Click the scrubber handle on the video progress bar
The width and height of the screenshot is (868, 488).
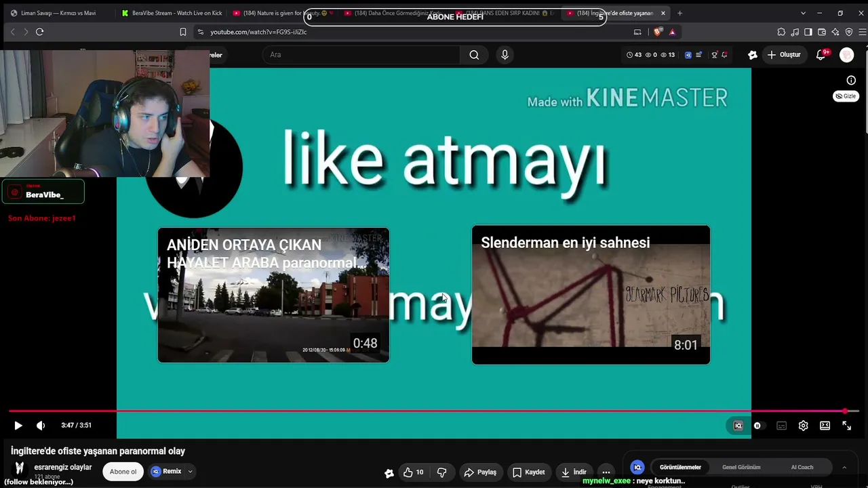pyautogui.click(x=845, y=411)
